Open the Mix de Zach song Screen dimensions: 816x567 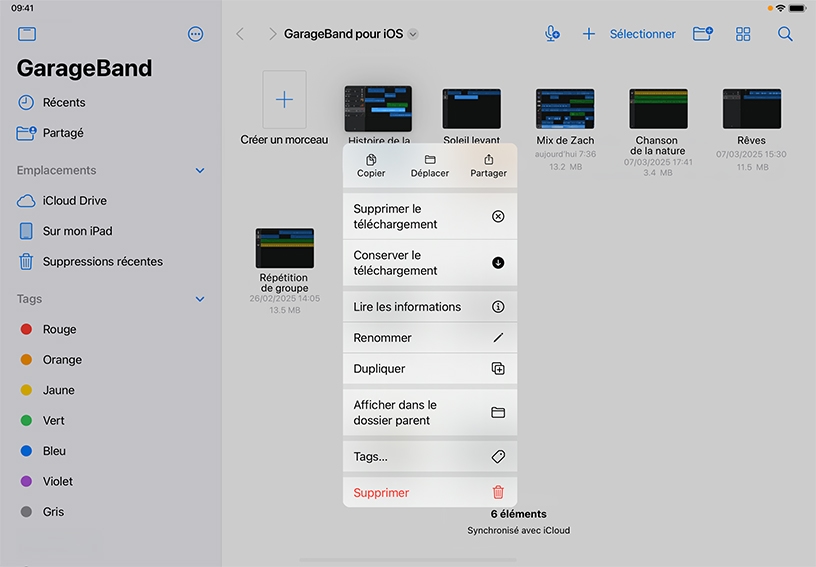(x=565, y=109)
